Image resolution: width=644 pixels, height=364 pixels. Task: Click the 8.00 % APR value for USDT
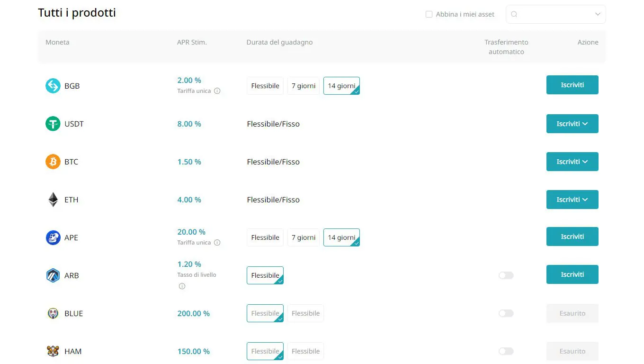click(x=189, y=124)
